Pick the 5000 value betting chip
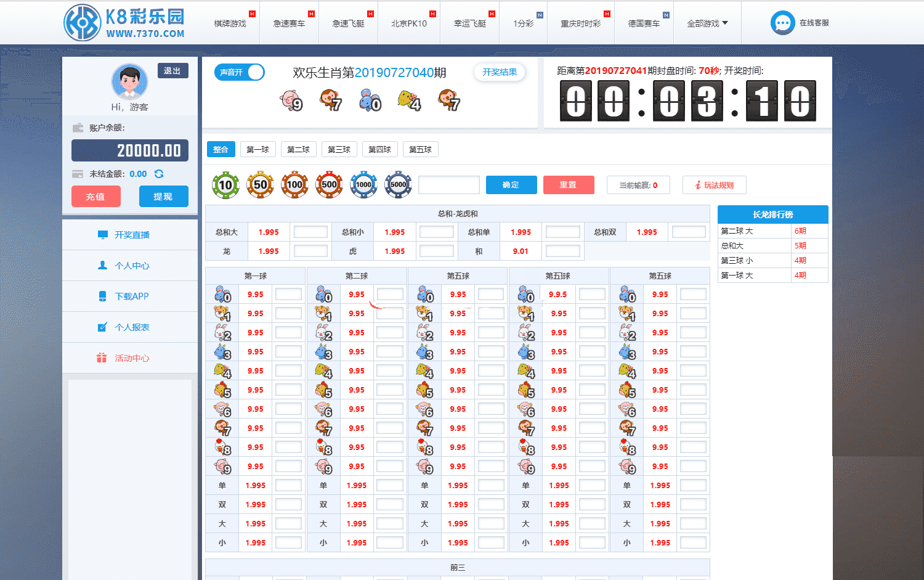 tap(398, 185)
